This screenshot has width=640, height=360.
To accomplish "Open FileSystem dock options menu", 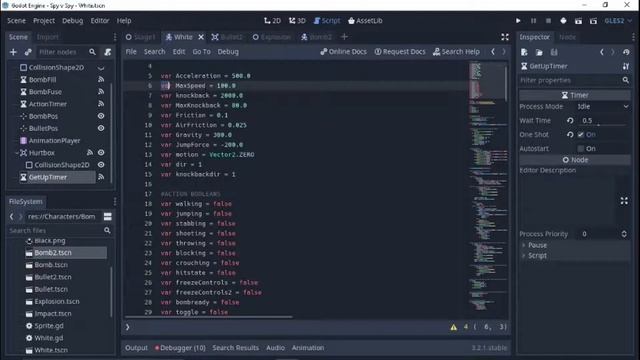I will coord(115,202).
